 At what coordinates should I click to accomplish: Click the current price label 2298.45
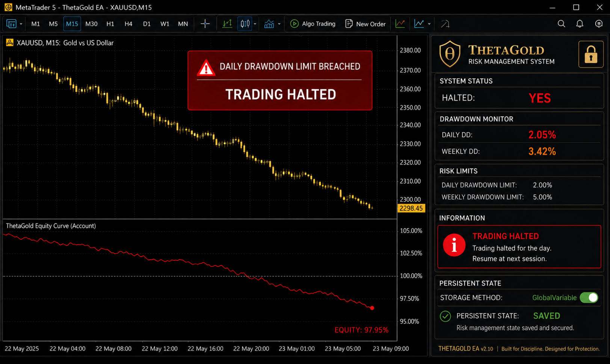click(x=411, y=208)
